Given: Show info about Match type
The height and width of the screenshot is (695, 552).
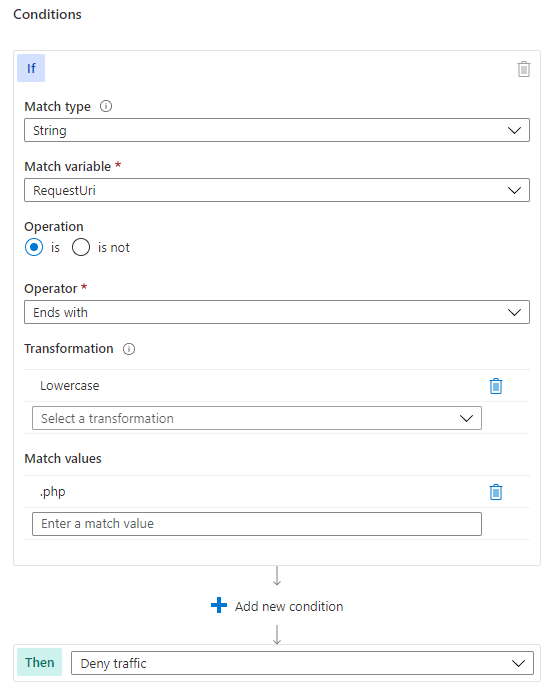Looking at the screenshot, I should (106, 106).
